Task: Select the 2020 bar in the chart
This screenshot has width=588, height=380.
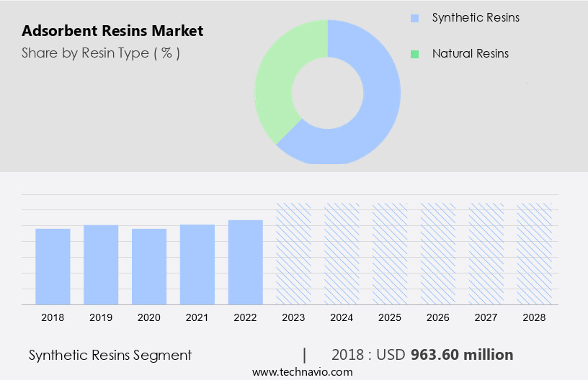Action: 149,266
